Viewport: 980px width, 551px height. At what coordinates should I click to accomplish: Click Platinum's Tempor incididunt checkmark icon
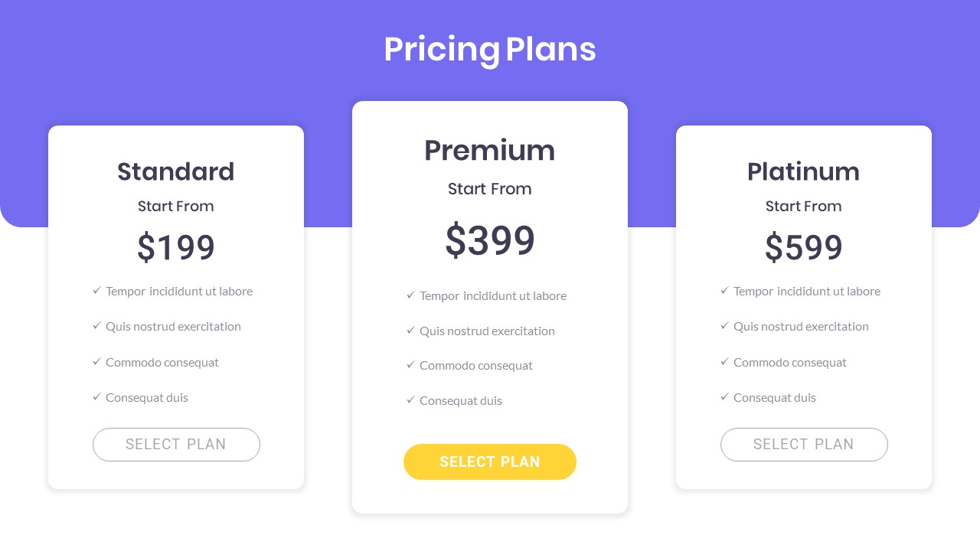point(725,291)
